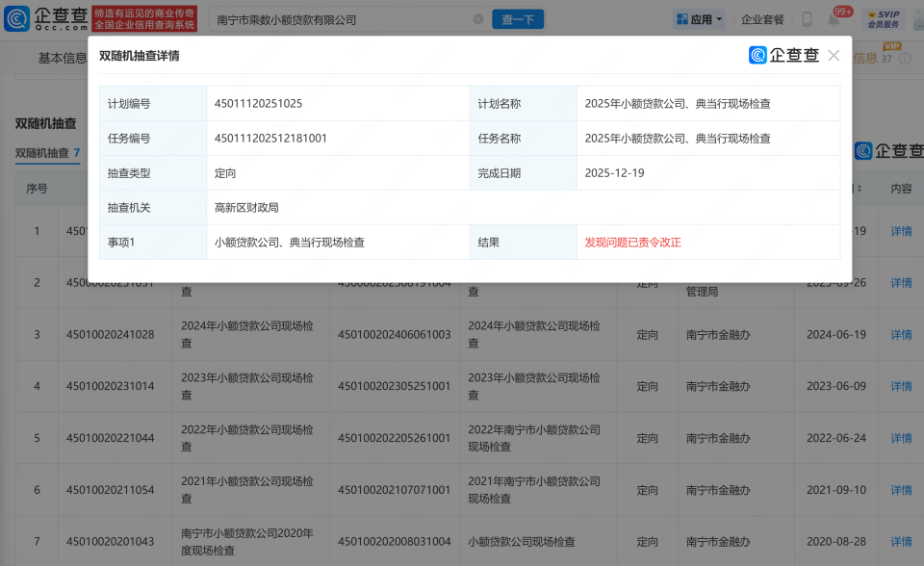Click the red 发现问题已责令改正 result text
Screen dimensions: 924x566
pos(633,242)
